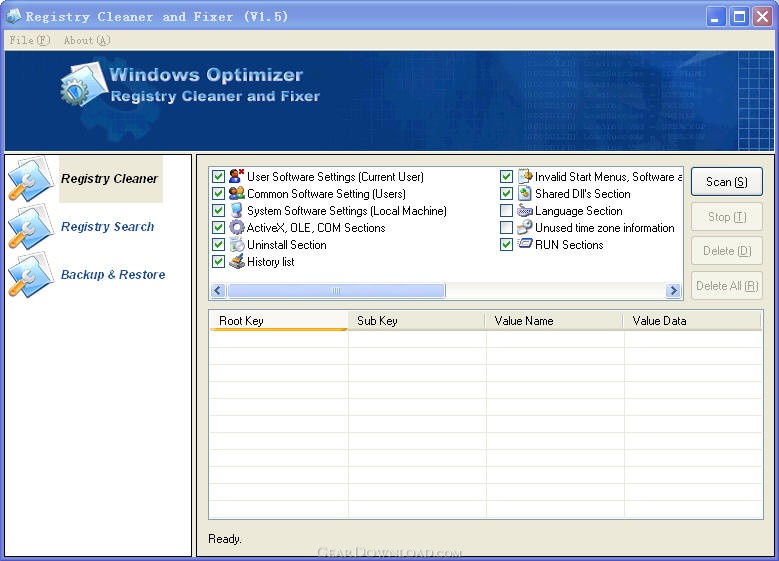Screen dimensions: 779x561
Task: Click the Common Software Setting users icon
Action: (x=236, y=193)
